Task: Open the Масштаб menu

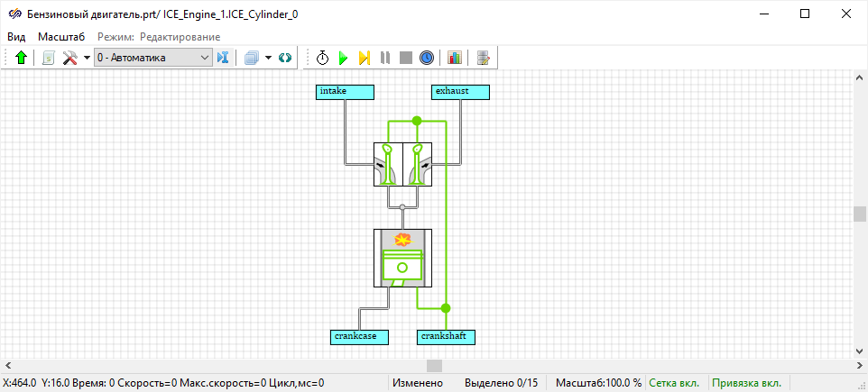Action: [61, 36]
